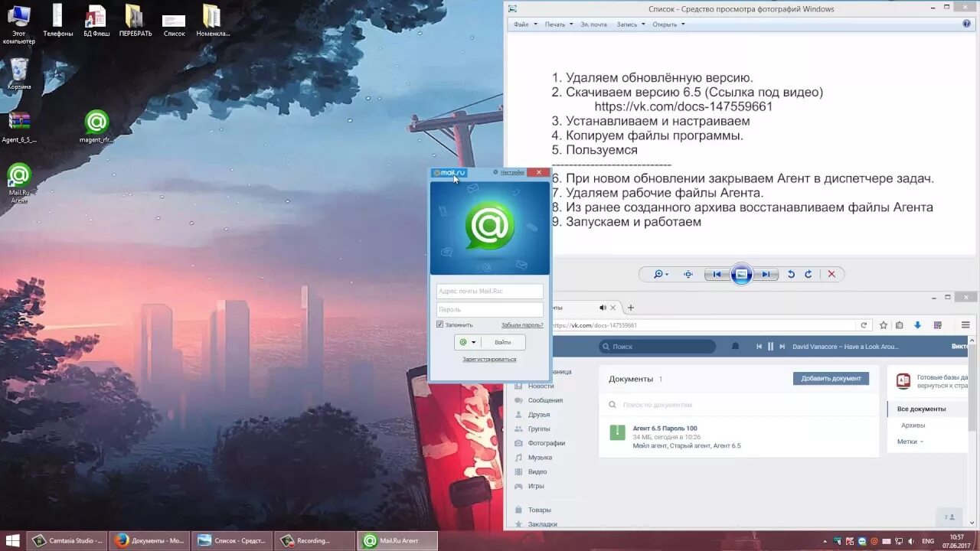Open Музыка in VK sidebar
This screenshot has width=980, height=551.
coord(540,458)
